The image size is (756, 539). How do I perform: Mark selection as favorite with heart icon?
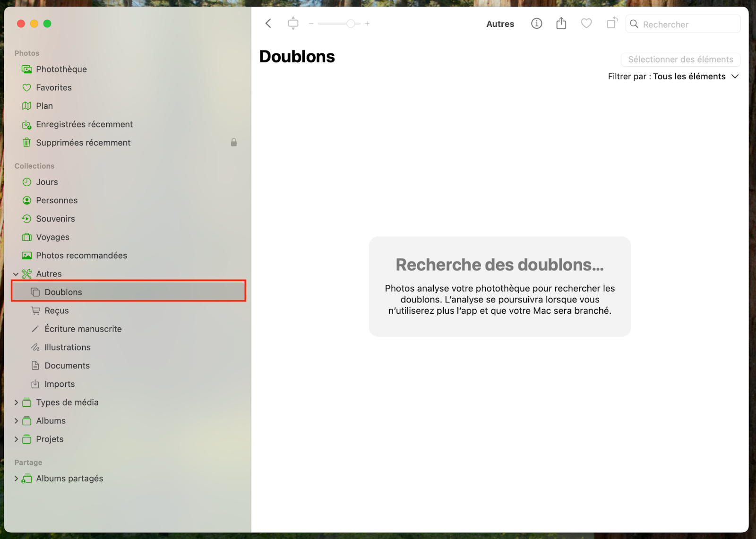[586, 23]
